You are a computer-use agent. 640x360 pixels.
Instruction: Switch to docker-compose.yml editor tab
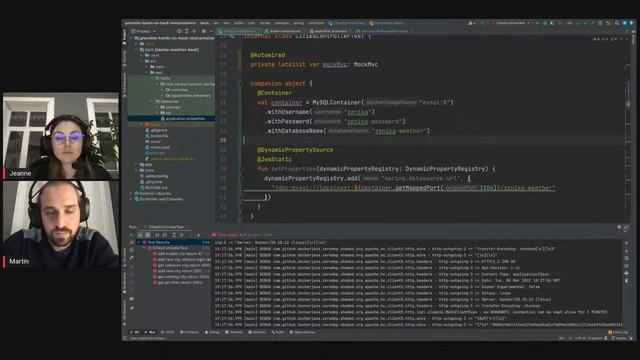click(x=284, y=31)
